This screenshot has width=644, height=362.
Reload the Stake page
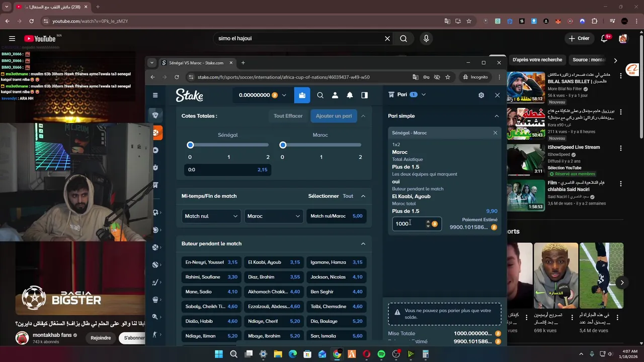coord(177,77)
